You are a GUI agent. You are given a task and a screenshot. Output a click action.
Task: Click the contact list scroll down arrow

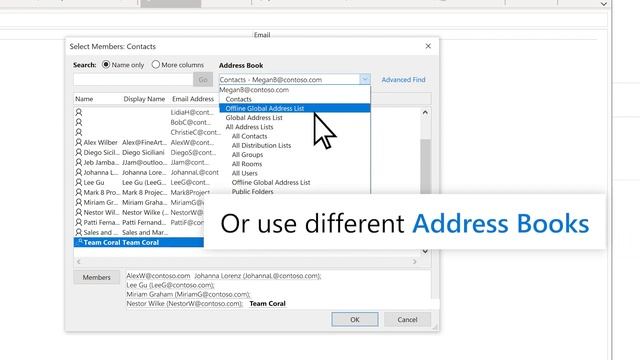click(x=425, y=251)
